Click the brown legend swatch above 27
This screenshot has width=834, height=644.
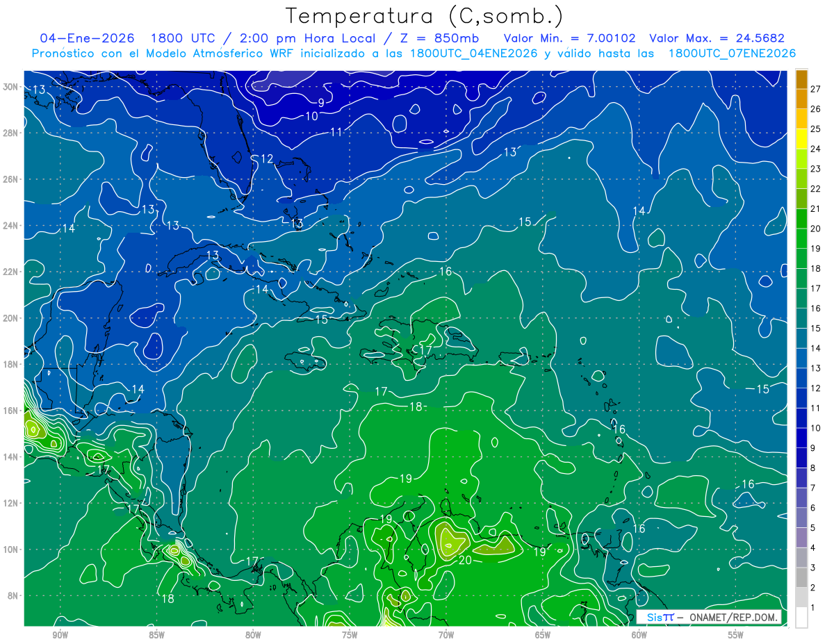(x=801, y=79)
